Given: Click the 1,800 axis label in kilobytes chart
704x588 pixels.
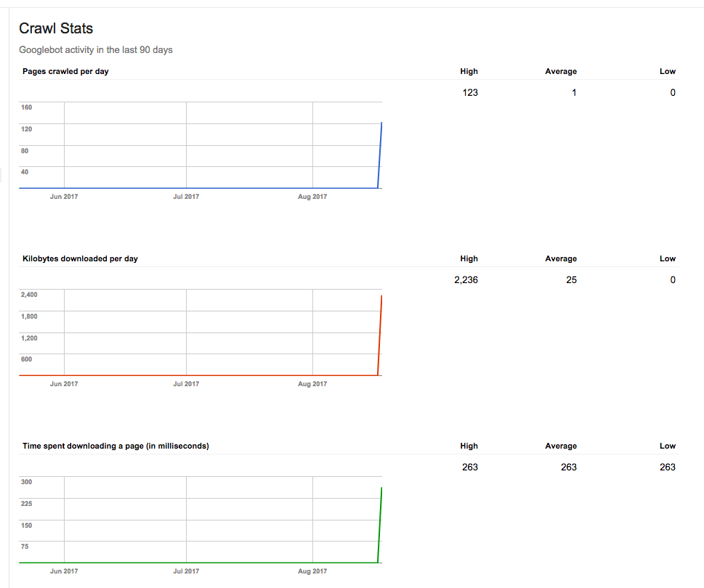Looking at the screenshot, I should point(29,317).
